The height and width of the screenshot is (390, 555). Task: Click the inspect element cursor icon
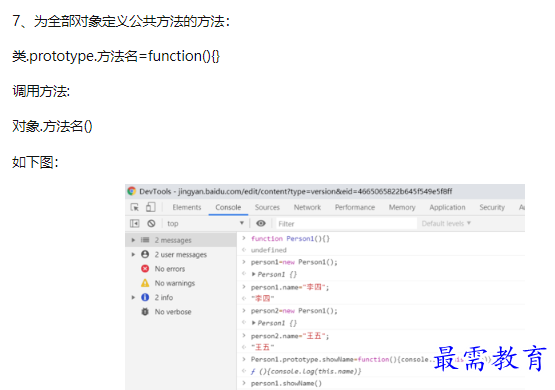click(135, 207)
